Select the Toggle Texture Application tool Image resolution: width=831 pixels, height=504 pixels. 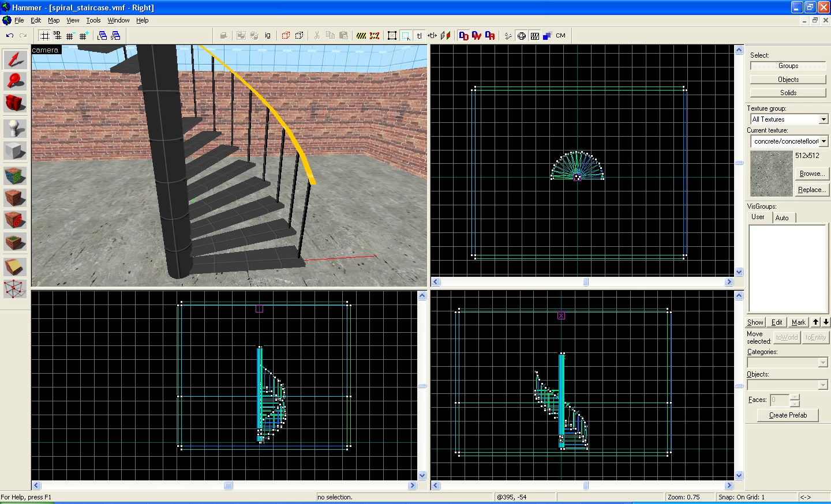point(15,175)
